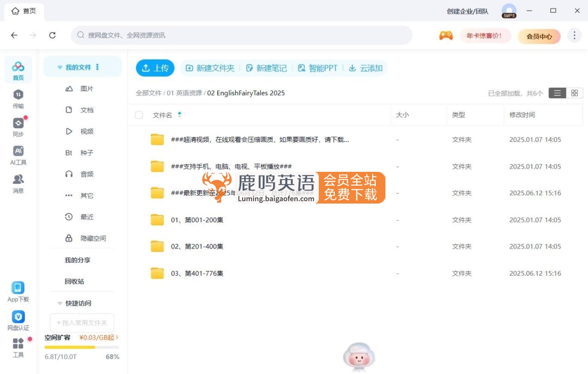The width and height of the screenshot is (588, 374).
Task: Toggle filename sort order
Action: [x=179, y=115]
